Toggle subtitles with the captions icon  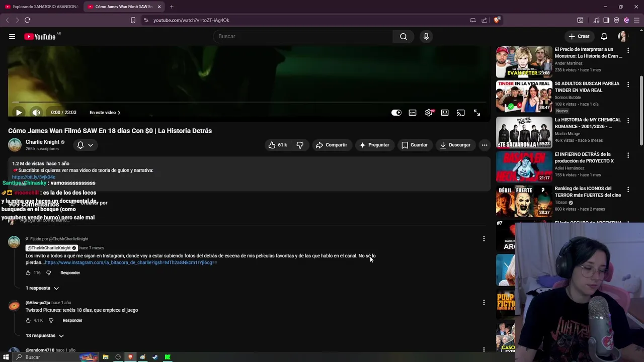coord(413,113)
